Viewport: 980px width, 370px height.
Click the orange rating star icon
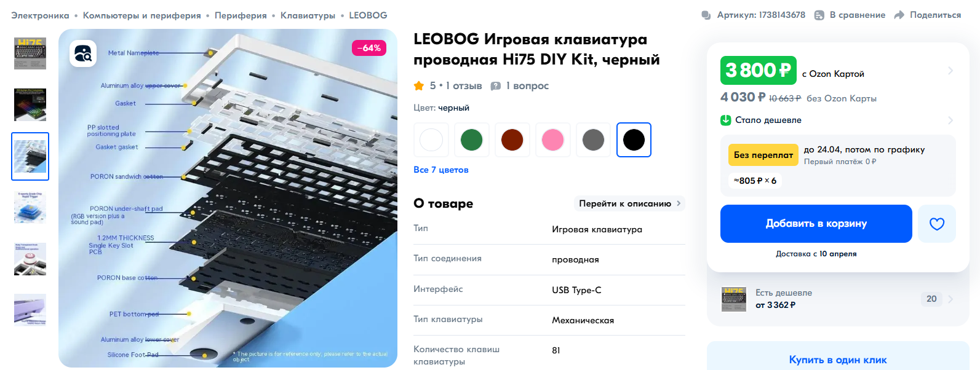(x=419, y=85)
